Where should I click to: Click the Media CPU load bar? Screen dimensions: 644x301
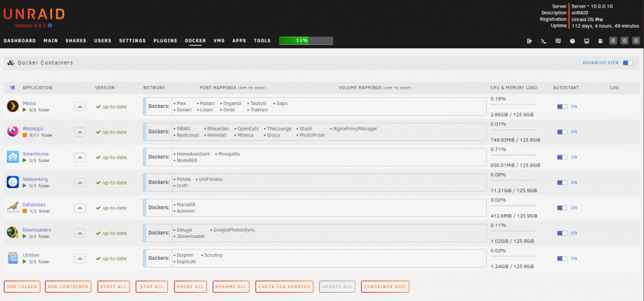pos(513,105)
